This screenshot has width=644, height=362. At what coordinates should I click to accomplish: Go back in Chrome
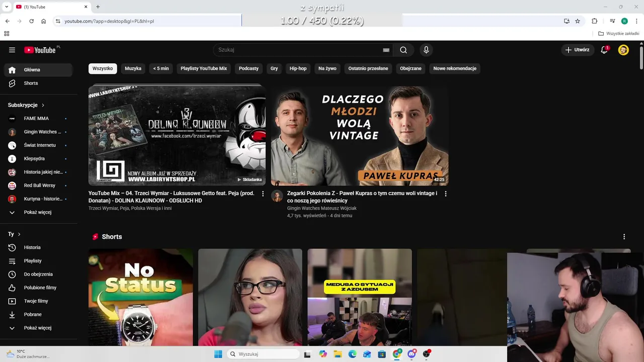pos(7,21)
